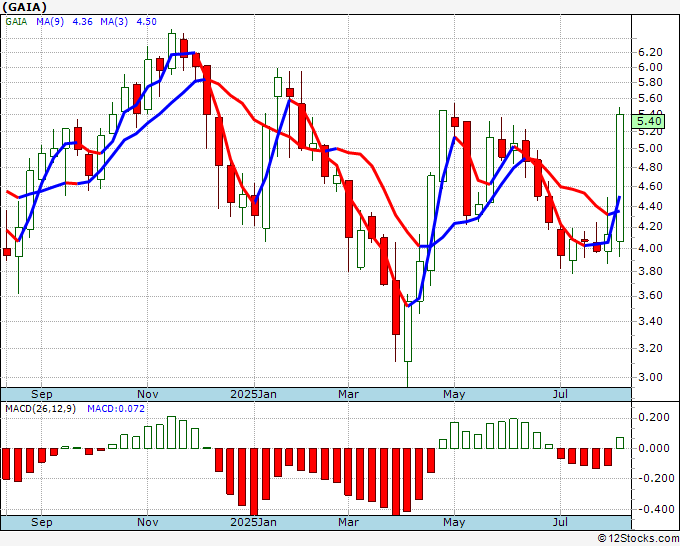Click the 3.60 price axis label
Image resolution: width=680 pixels, height=546 pixels.
click(x=650, y=296)
